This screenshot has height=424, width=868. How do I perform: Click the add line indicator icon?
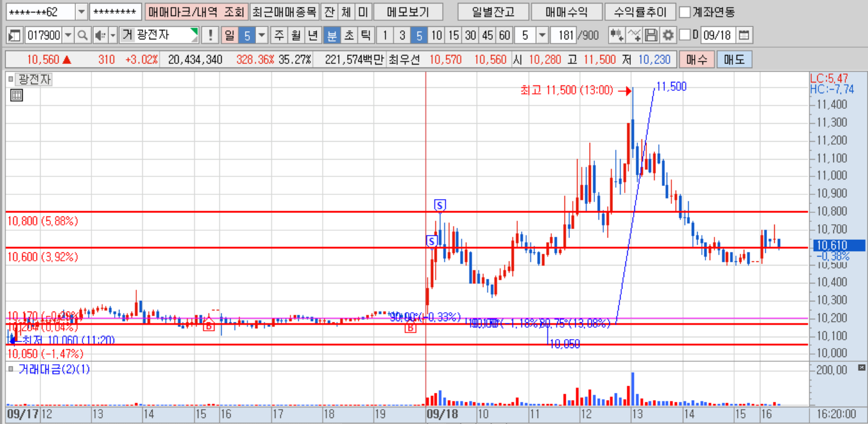pos(635,35)
